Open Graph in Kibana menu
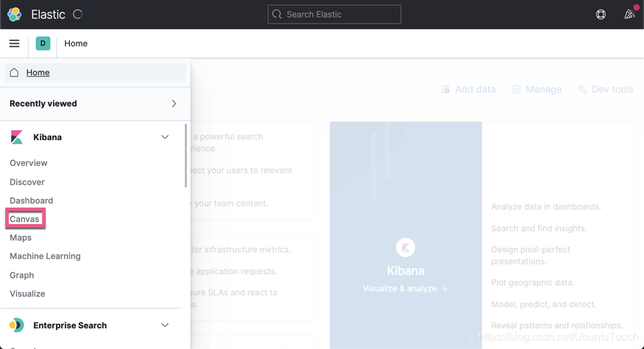Image resolution: width=644 pixels, height=349 pixels. point(22,275)
